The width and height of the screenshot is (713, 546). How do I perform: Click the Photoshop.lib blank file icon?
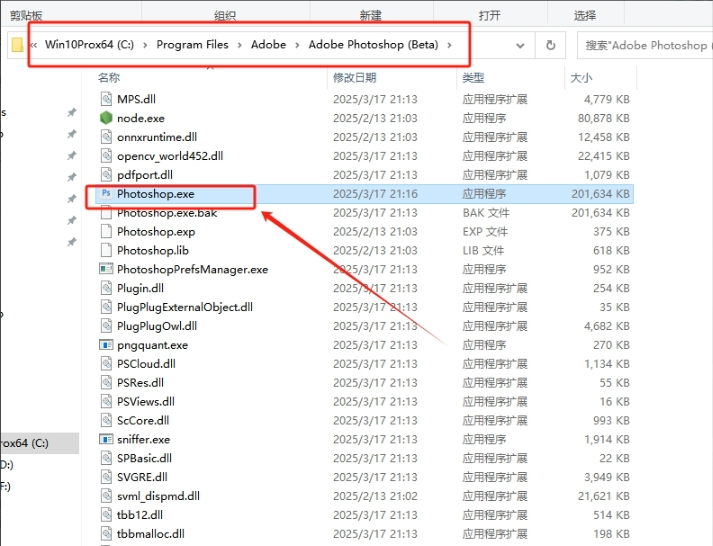(x=106, y=250)
